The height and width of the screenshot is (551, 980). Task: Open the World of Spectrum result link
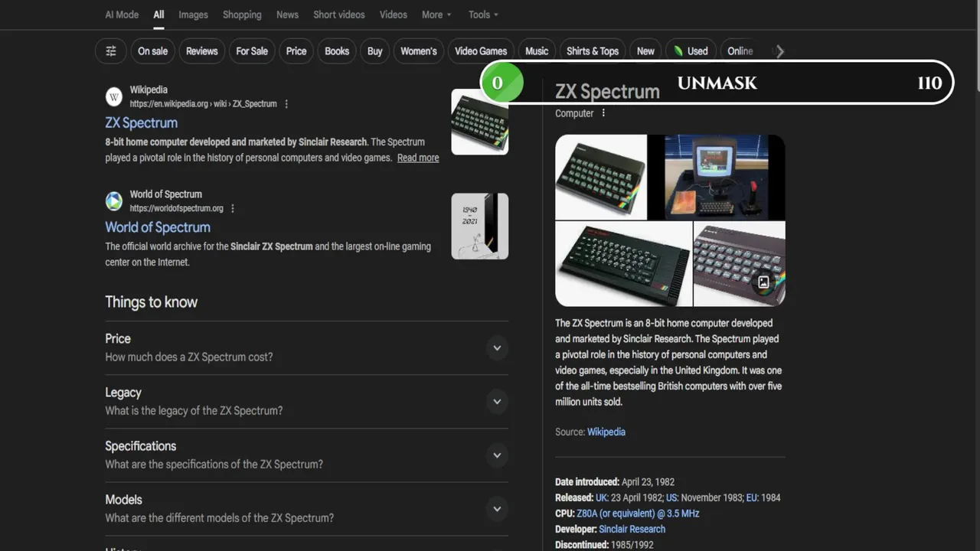tap(158, 227)
